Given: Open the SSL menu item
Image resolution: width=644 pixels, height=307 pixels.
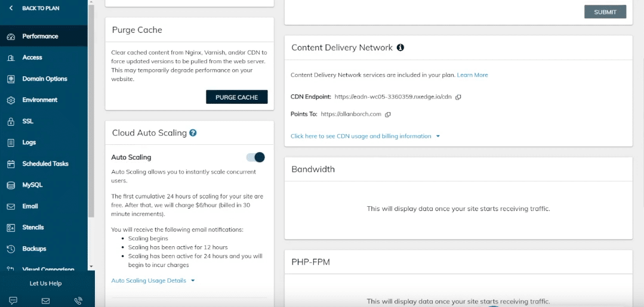Looking at the screenshot, I should 44,121.
